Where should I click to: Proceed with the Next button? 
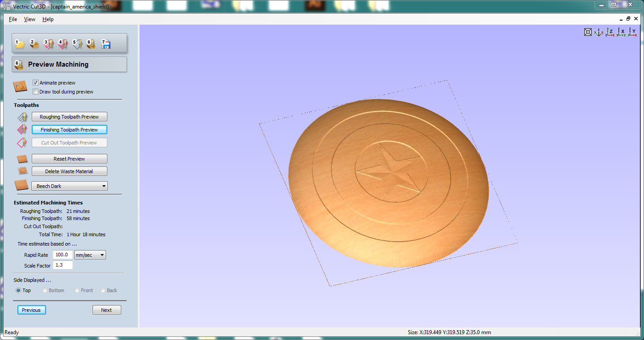click(106, 310)
